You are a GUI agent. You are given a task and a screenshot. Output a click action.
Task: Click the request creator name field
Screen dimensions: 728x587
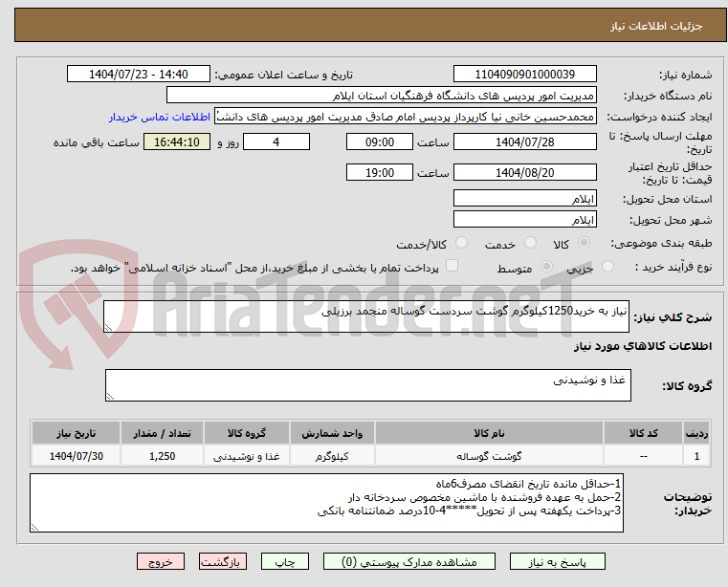pos(406,117)
